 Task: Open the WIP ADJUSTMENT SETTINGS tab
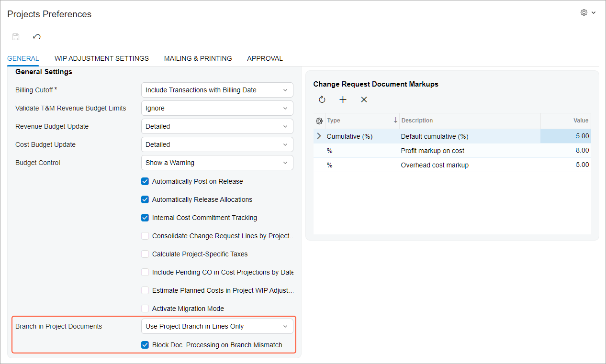[101, 58]
